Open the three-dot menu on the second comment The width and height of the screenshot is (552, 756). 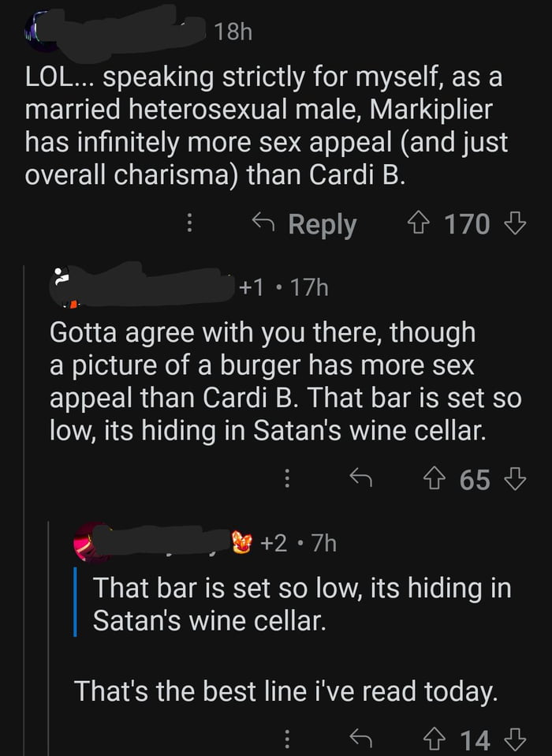(288, 478)
